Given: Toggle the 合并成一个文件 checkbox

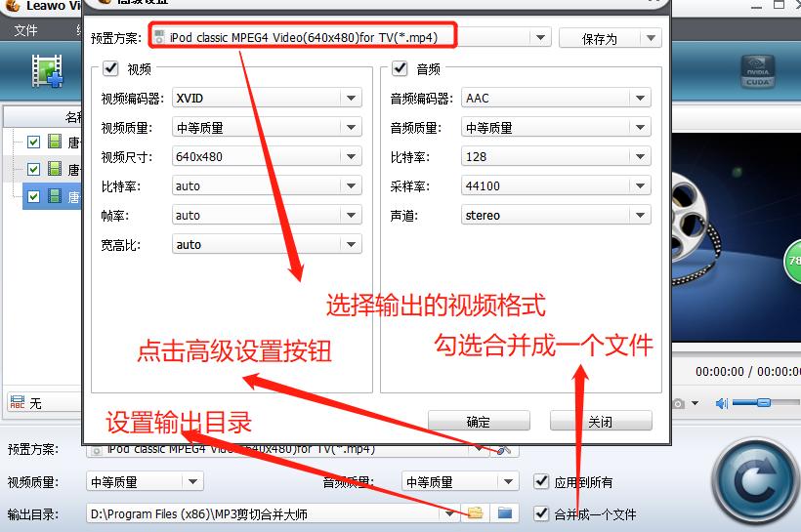Looking at the screenshot, I should [x=541, y=513].
